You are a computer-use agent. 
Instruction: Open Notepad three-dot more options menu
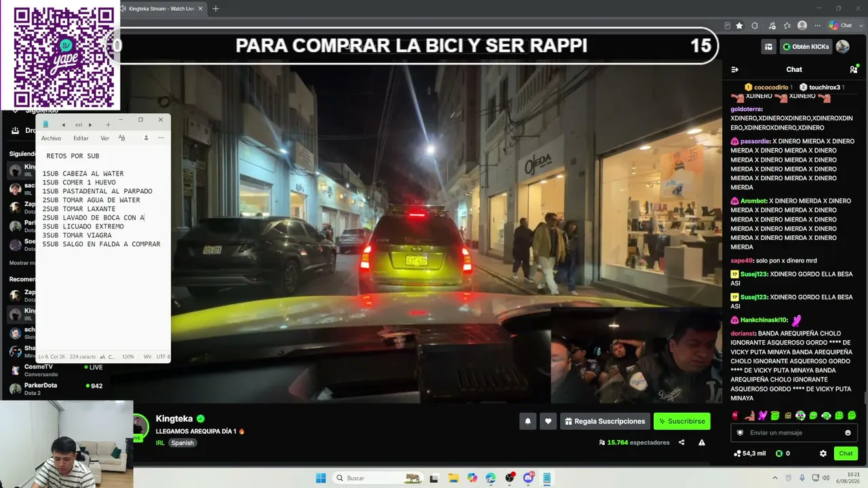pyautogui.click(x=161, y=138)
